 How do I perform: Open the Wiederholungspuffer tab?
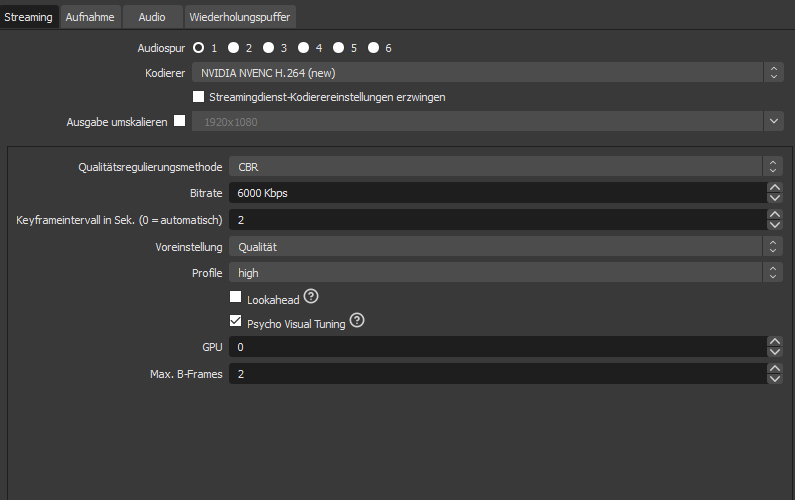239,16
